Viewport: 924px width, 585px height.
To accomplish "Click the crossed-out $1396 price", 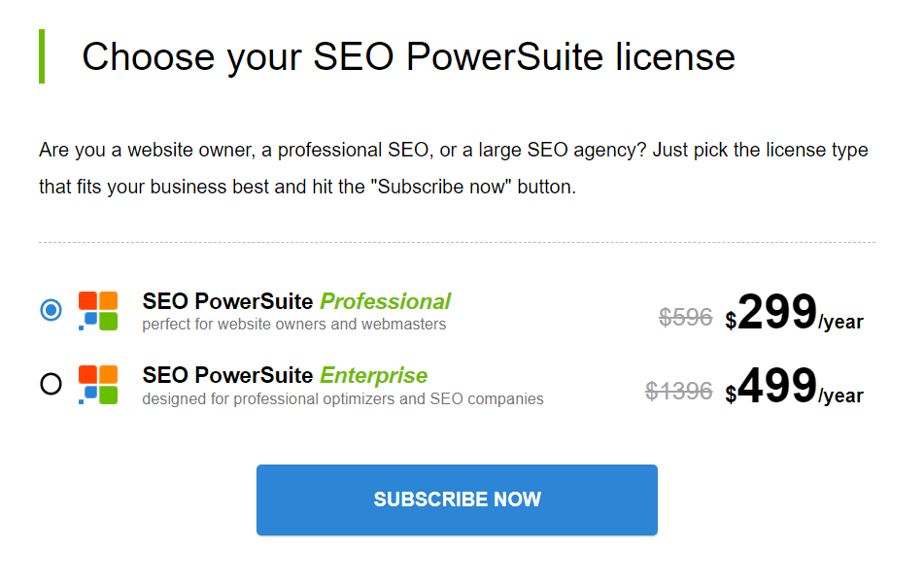I will coord(679,392).
